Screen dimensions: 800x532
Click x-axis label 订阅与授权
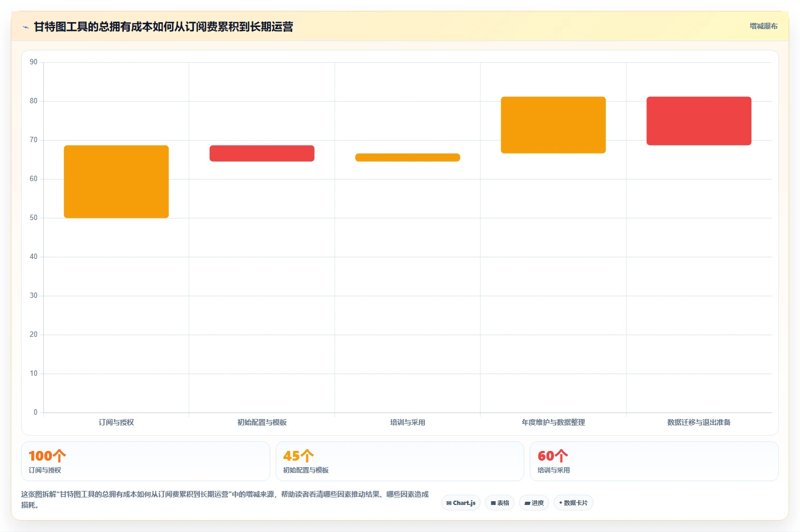116,422
